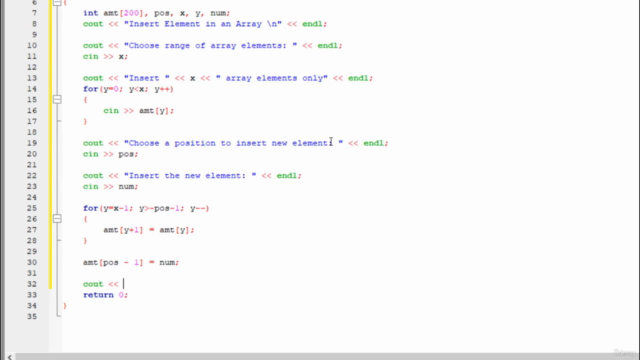Screen dimensions: 640x360
Task: Click line number 7 in gutter
Action: (34, 13)
